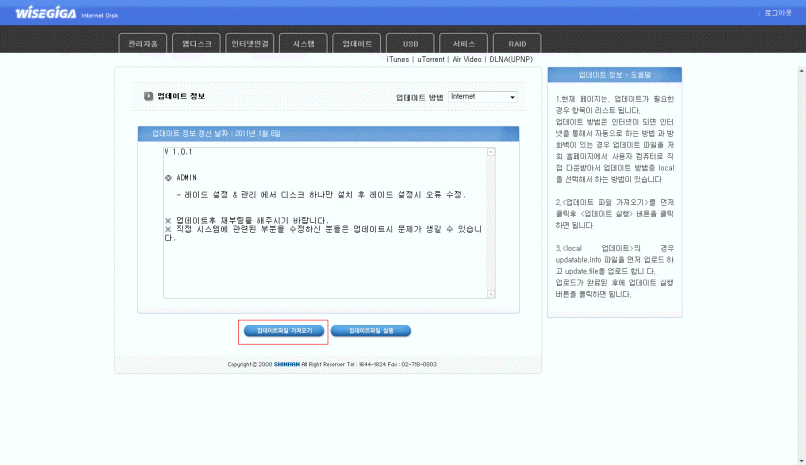
Task: Go to the Air Video link
Action: tap(468, 60)
